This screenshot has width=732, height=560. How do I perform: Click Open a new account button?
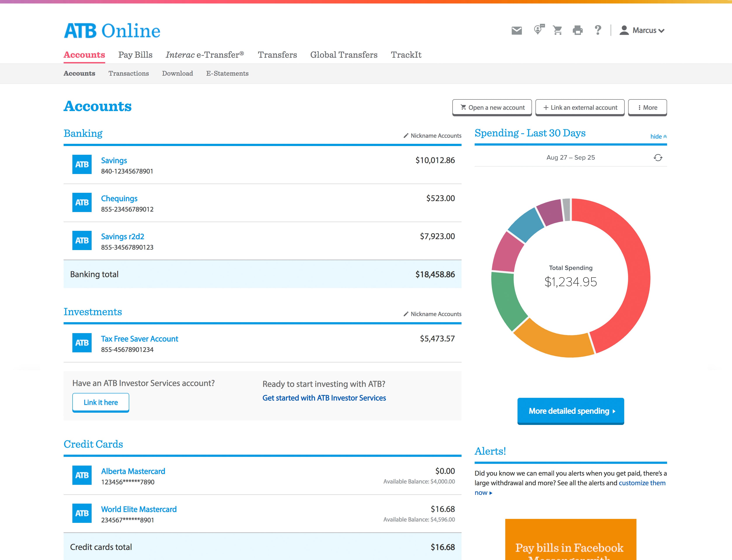492,107
